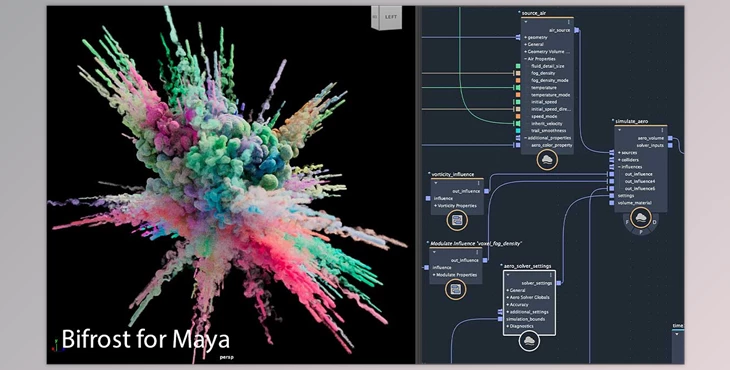This screenshot has height=370, width=730.
Task: Collapse the source_air node with its triangle
Action: pyautogui.click(x=526, y=22)
